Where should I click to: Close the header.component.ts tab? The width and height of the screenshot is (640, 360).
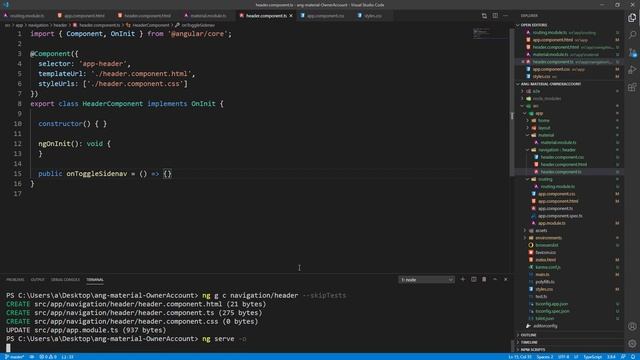(291, 16)
